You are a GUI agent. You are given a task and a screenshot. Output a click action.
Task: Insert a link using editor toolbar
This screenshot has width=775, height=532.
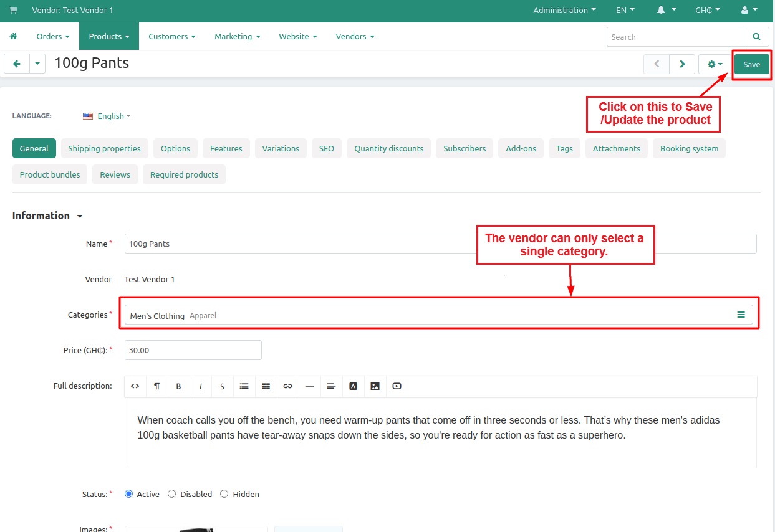287,386
